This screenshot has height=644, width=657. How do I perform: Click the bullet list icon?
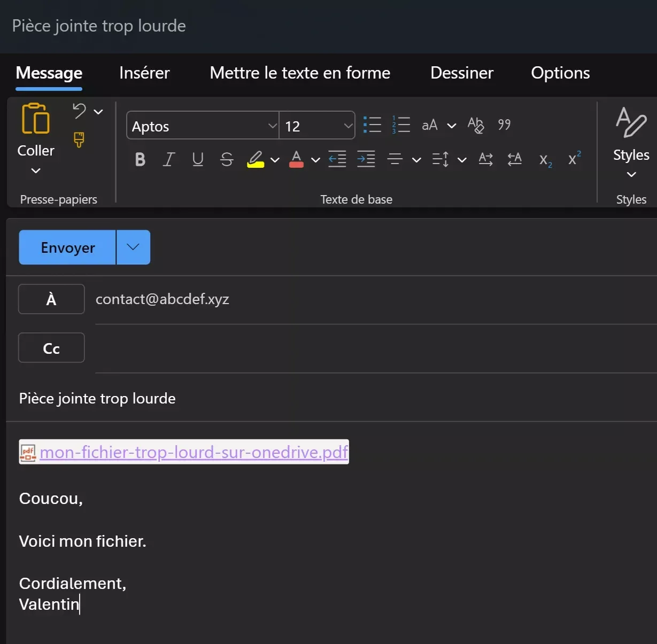(x=372, y=124)
